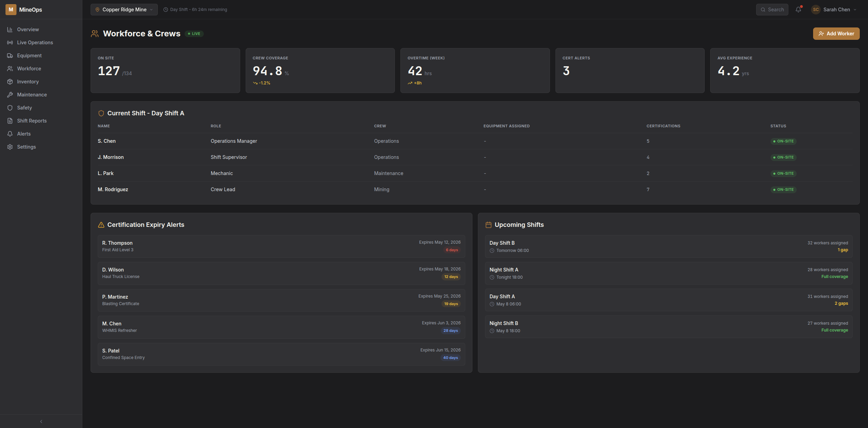Open the Day Shift B upcoming shift

pyautogui.click(x=669, y=246)
